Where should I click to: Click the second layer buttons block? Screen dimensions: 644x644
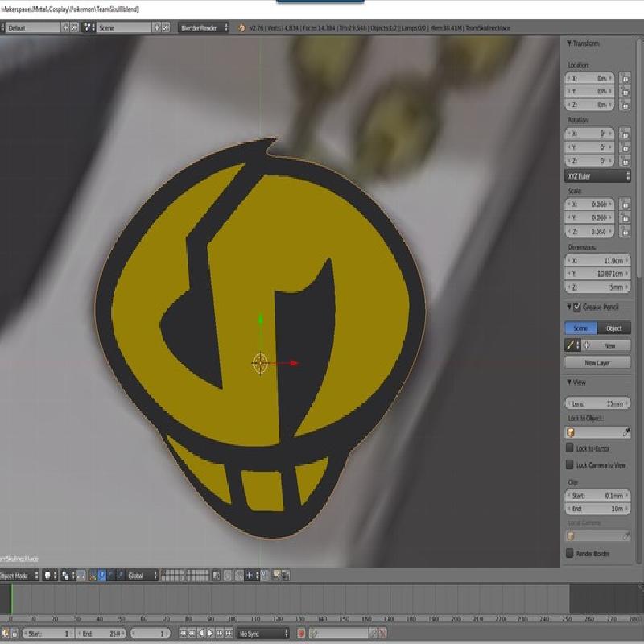pyautogui.click(x=198, y=576)
